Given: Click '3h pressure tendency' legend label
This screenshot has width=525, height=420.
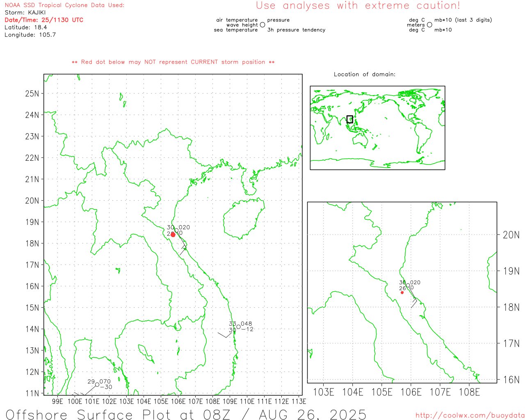Looking at the screenshot, I should [297, 30].
